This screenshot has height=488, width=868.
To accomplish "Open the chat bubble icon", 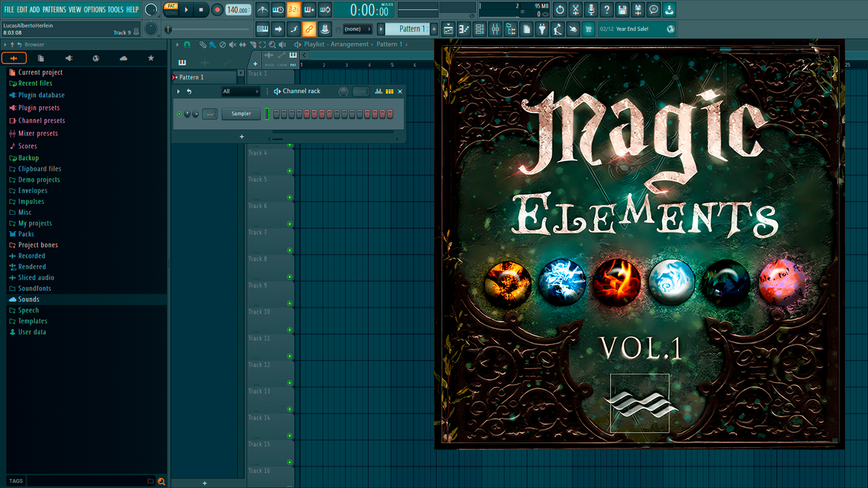I will click(x=654, y=10).
